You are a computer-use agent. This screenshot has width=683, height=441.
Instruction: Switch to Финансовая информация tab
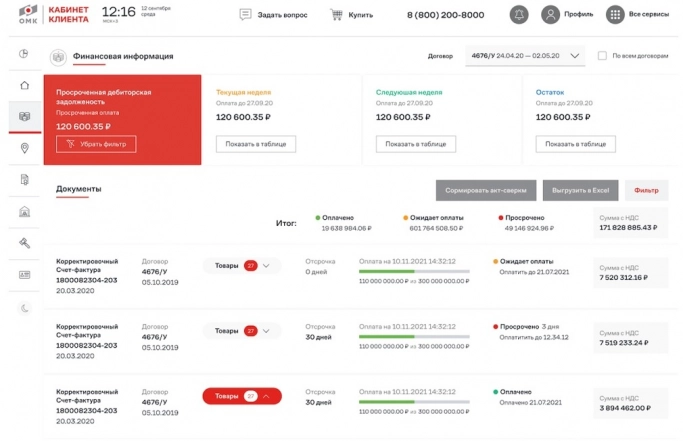tap(123, 56)
